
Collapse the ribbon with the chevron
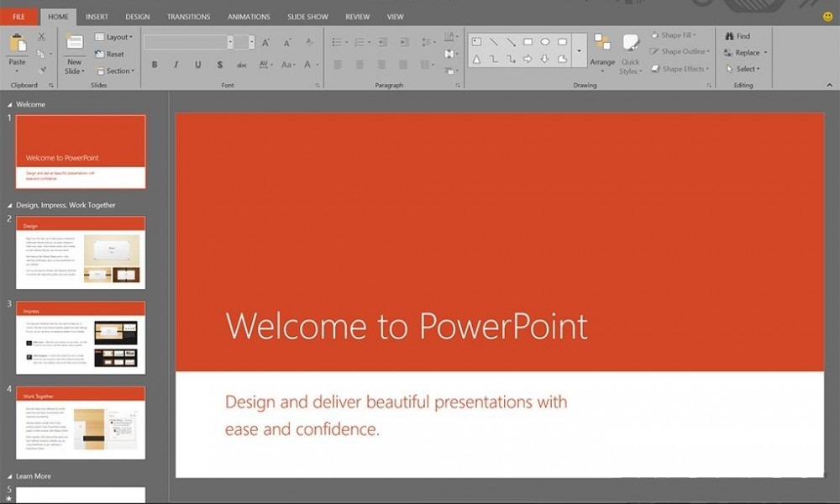pyautogui.click(x=829, y=85)
